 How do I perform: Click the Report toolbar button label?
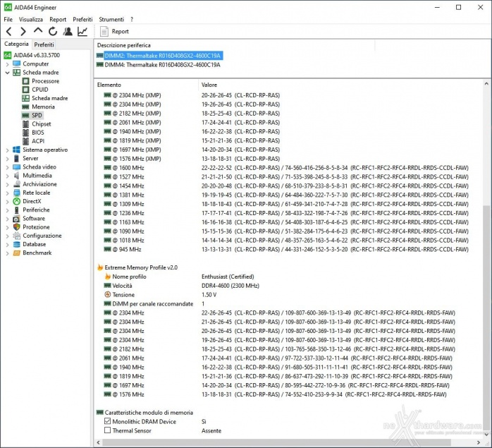click(x=120, y=32)
